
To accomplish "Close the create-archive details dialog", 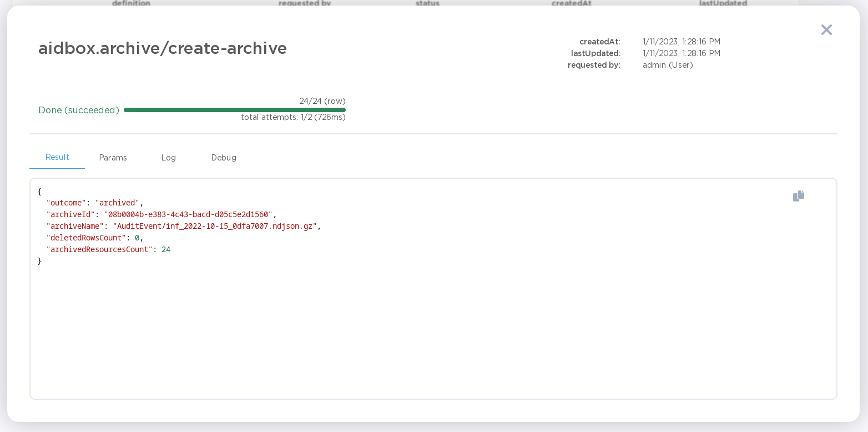I will pos(826,30).
